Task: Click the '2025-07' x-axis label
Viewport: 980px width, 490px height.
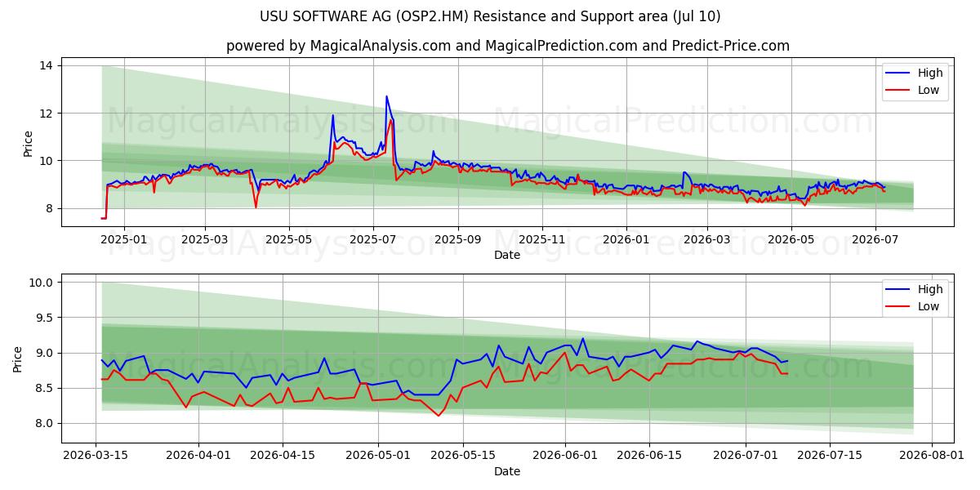Action: pos(373,239)
